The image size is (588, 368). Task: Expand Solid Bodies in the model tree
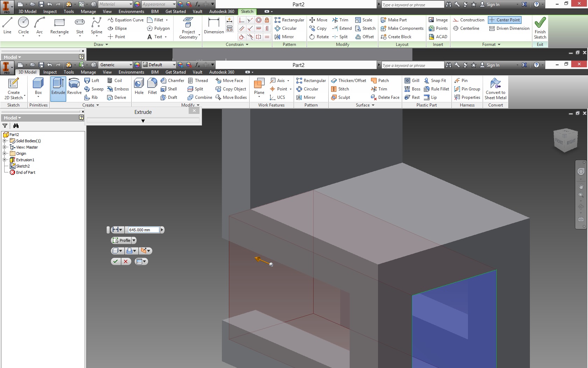point(5,141)
